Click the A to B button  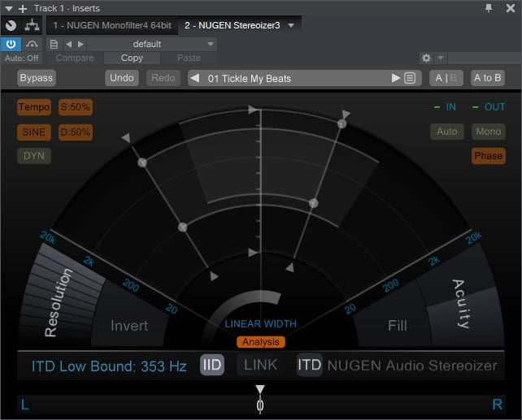pyautogui.click(x=488, y=78)
